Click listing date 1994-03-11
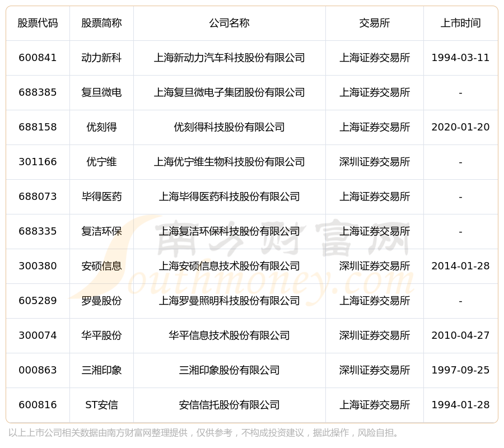Image resolution: width=504 pixels, height=448 pixels. point(461,58)
